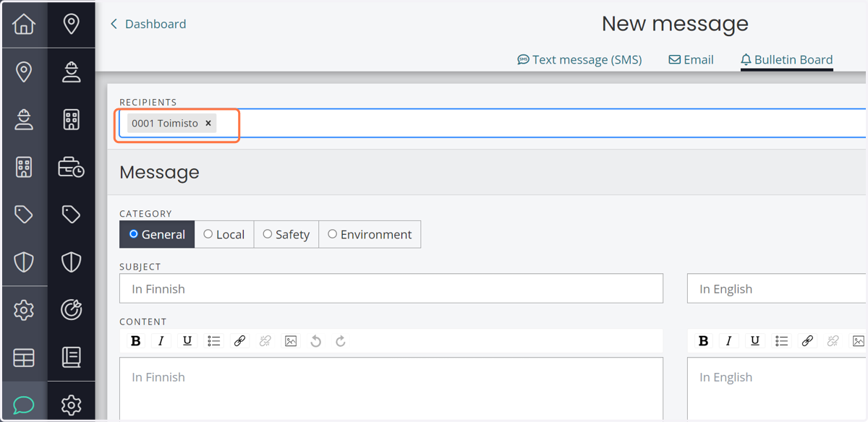Open the shield icon in the gray sidebar
The width and height of the screenshot is (868, 422).
click(x=24, y=262)
